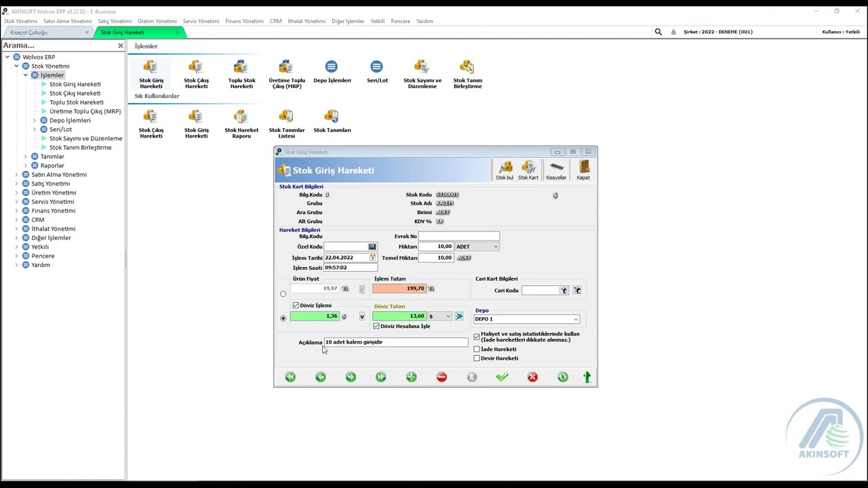Screen dimensions: 868x488
Task: Open Cari Kodu selection button
Action: 564,290
